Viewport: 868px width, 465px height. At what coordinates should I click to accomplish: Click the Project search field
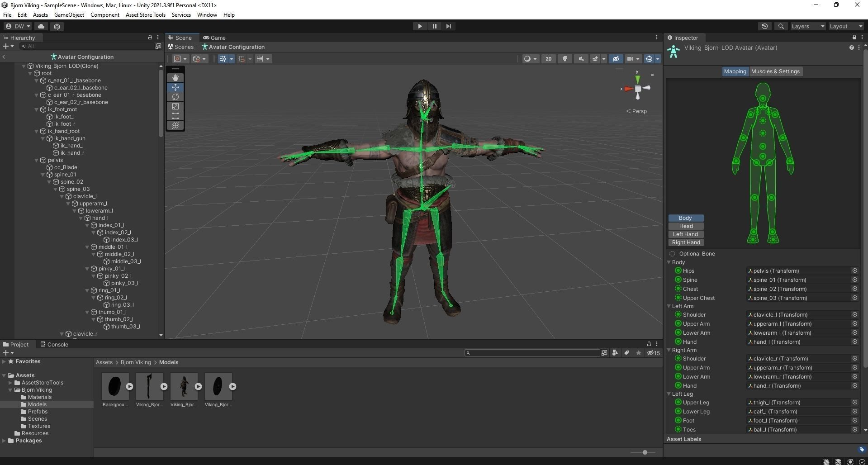(x=532, y=353)
